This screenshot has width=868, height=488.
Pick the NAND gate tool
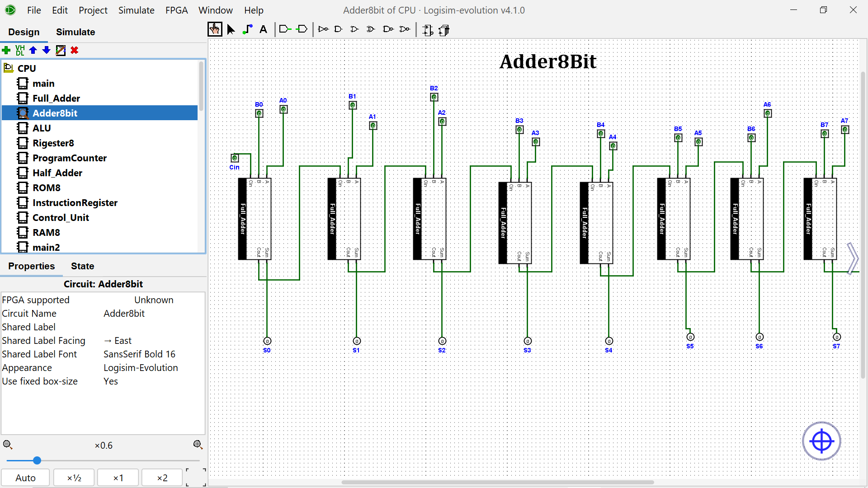[388, 29]
